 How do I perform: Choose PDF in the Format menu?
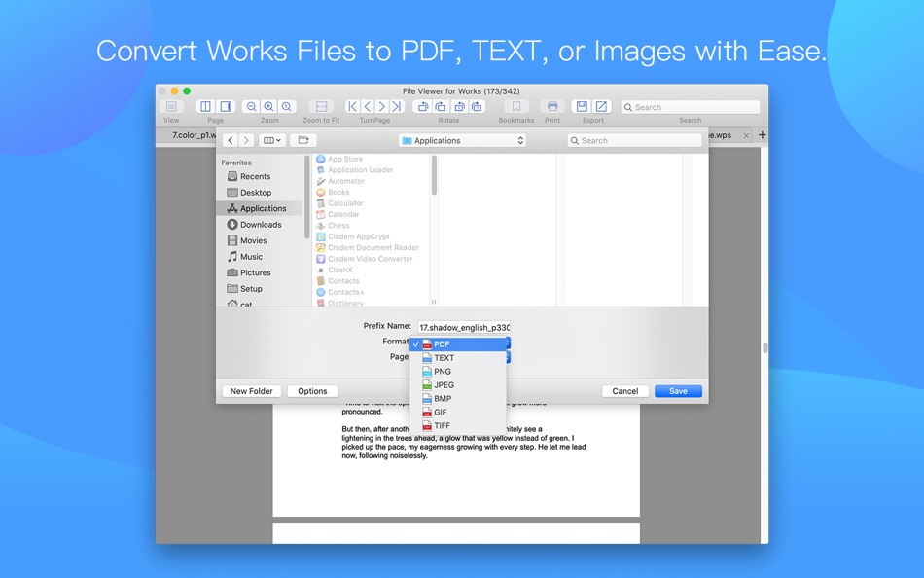click(x=458, y=344)
